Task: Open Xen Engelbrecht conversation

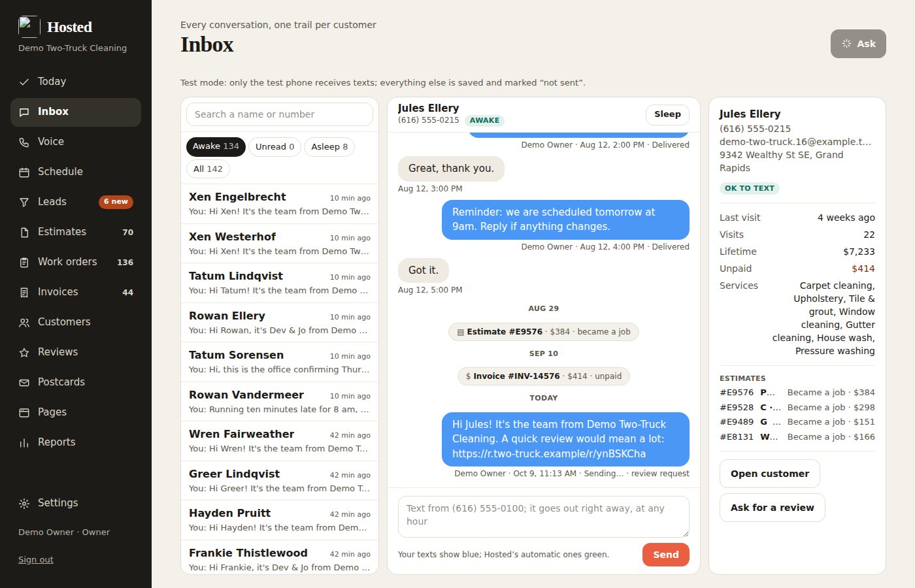Action: (x=280, y=204)
